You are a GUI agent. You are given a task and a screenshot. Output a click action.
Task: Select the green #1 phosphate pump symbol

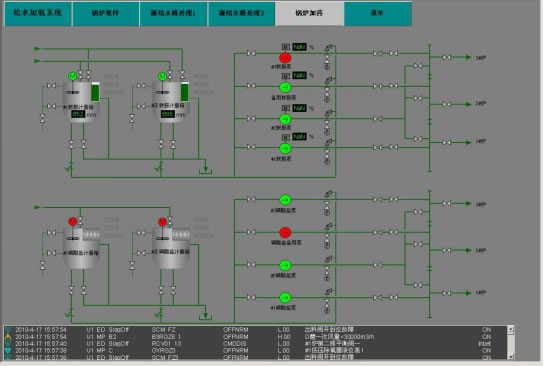click(x=285, y=298)
